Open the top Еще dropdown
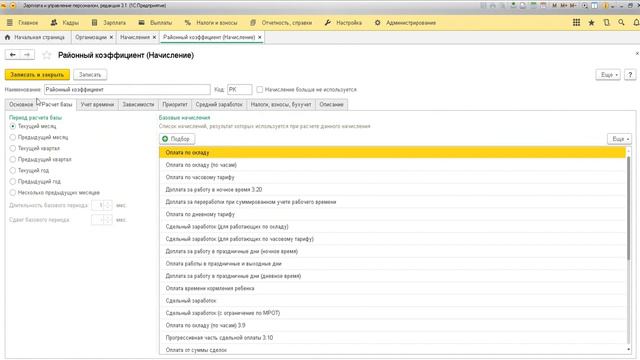Viewport: 640px width, 360px height. (608, 75)
